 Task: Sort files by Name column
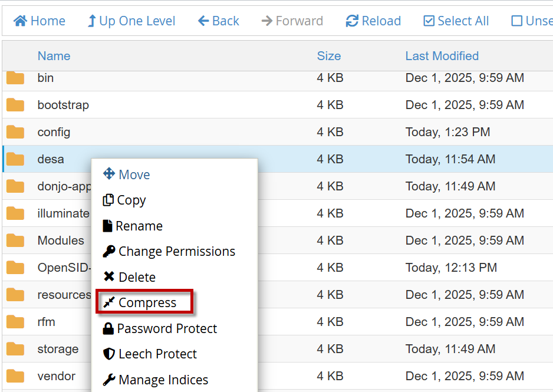[x=54, y=56]
